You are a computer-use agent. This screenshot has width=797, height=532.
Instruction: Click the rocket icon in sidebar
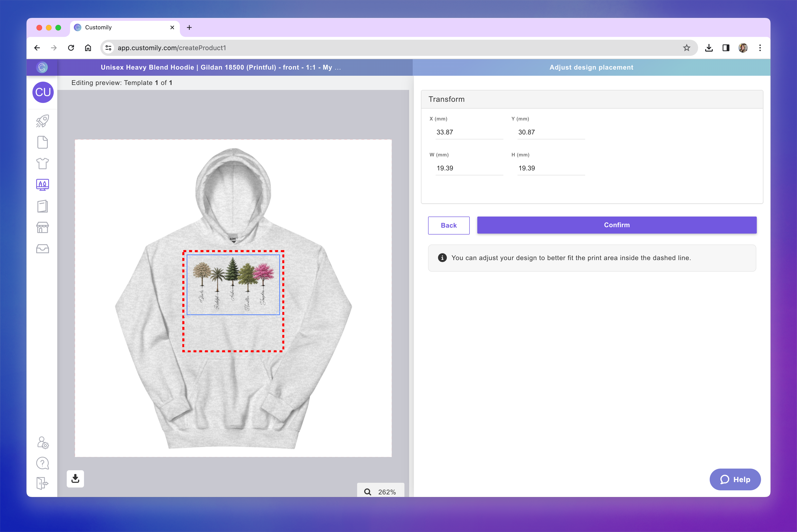pyautogui.click(x=42, y=121)
